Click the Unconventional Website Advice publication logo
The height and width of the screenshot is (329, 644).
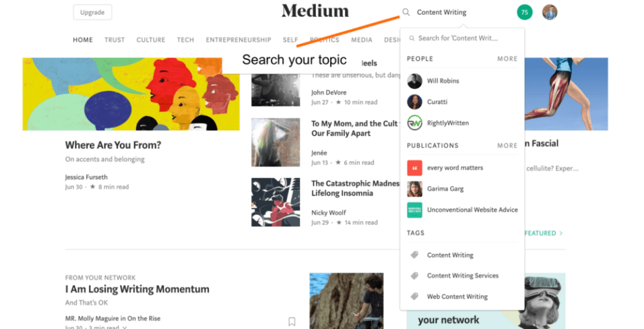414,210
